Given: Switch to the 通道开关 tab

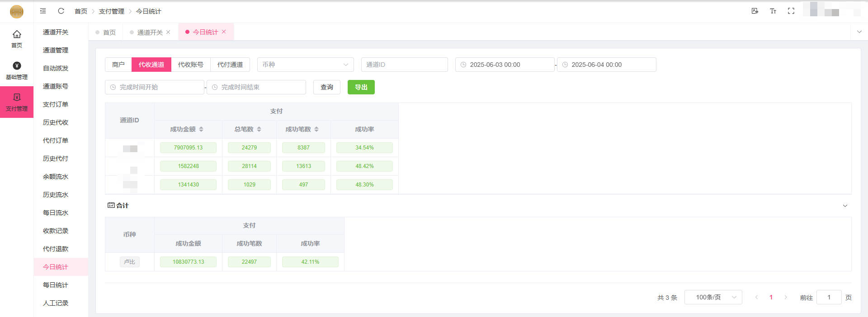Looking at the screenshot, I should [149, 32].
